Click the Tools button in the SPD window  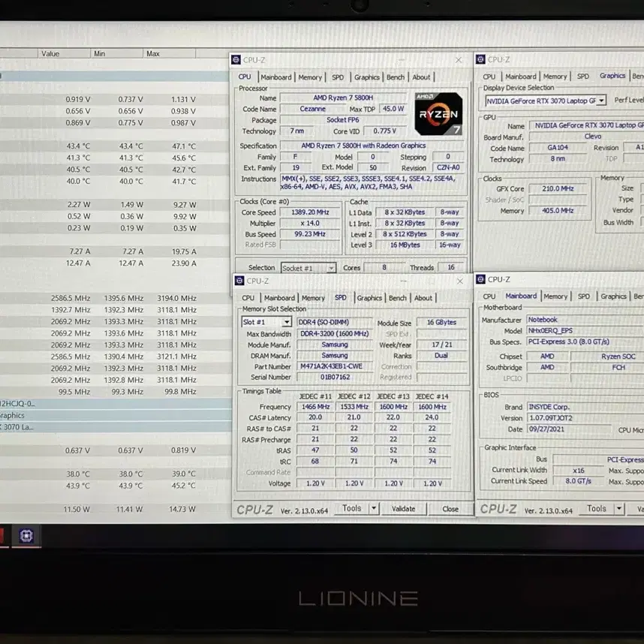(x=352, y=508)
